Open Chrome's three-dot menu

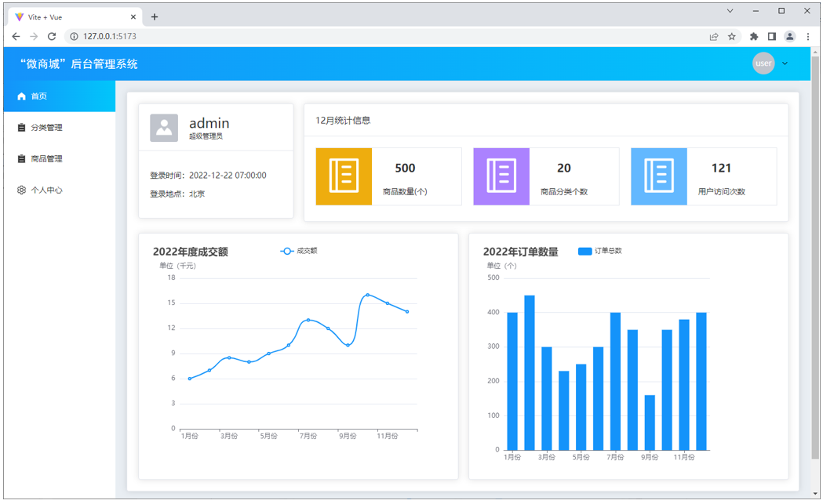coord(809,36)
